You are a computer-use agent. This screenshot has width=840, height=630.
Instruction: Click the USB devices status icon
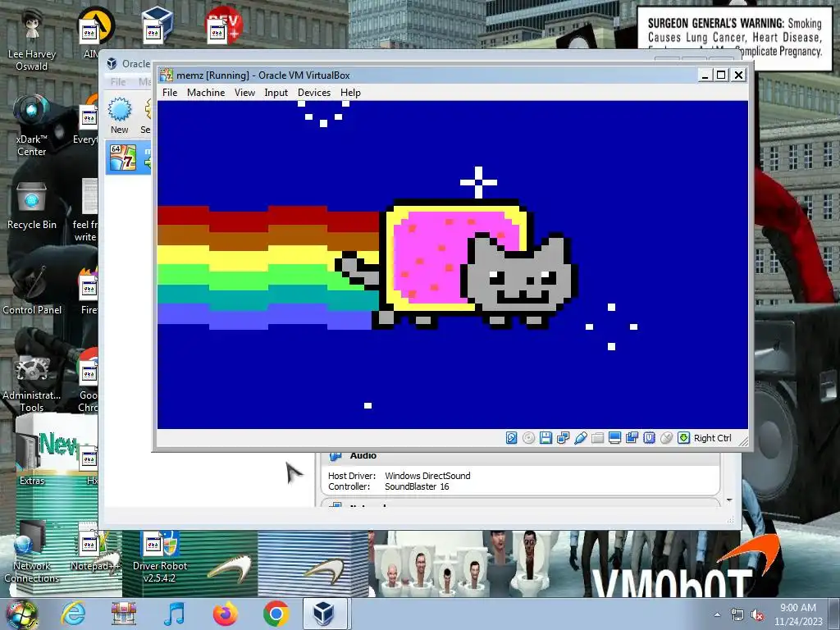click(580, 438)
